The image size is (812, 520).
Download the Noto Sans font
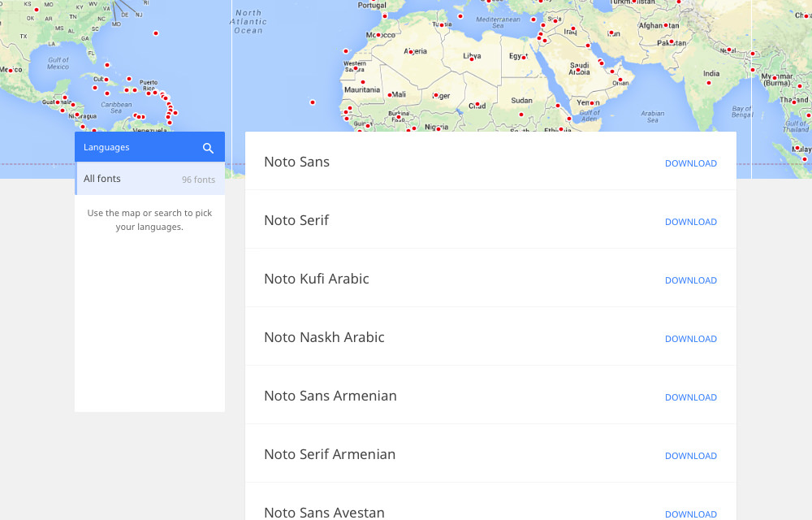(691, 163)
